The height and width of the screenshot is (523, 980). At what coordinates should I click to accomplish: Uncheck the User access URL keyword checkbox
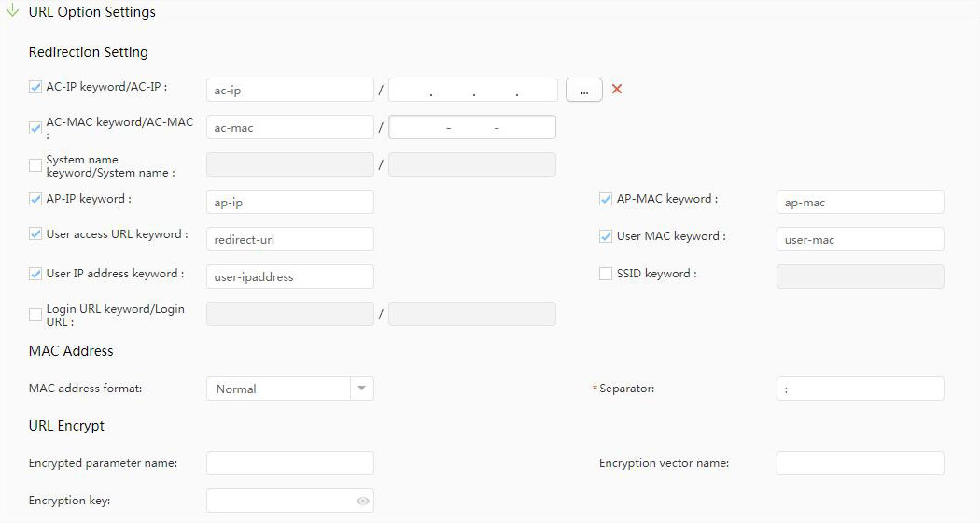(x=35, y=234)
